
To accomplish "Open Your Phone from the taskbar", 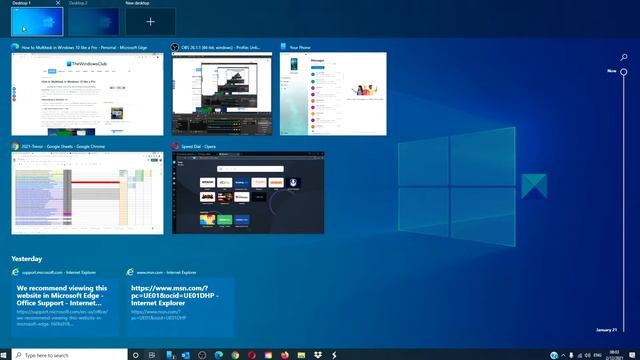I will pos(171,355).
